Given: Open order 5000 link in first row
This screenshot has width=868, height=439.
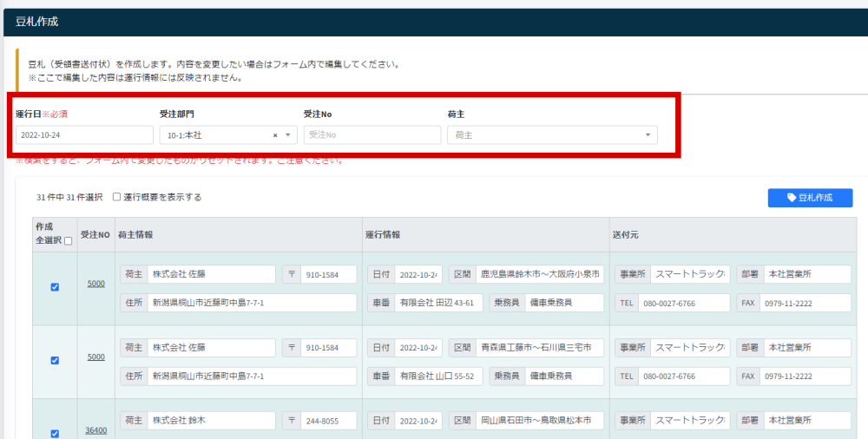Looking at the screenshot, I should click(x=95, y=284).
